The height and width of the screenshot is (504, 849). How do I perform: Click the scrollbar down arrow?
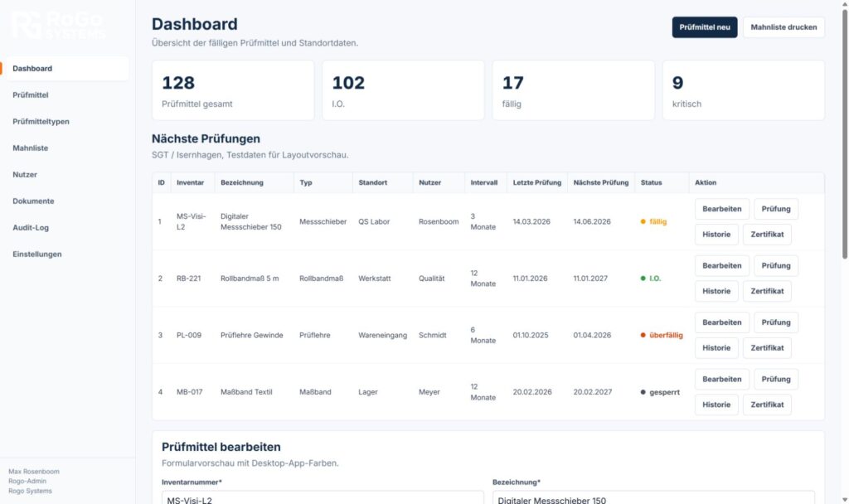[845, 500]
